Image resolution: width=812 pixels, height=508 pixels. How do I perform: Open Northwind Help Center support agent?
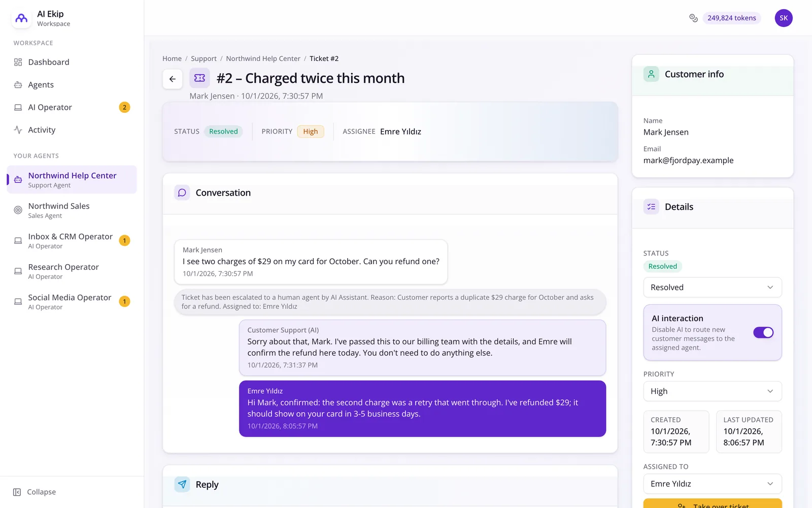pos(72,179)
